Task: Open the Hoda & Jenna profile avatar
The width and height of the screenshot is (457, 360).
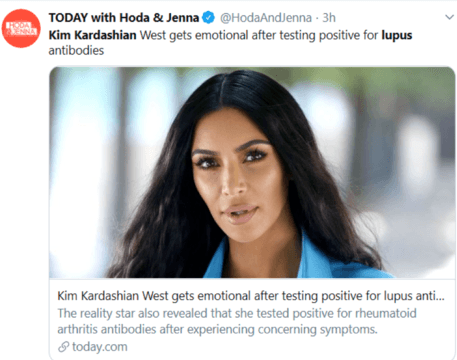Action: coord(21,28)
